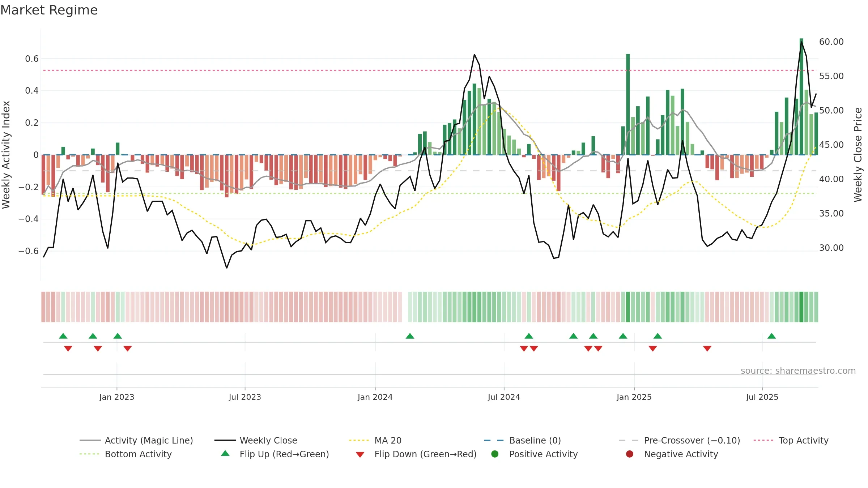Click the Jan 2023 x-axis label
The image size is (868, 488).
click(116, 397)
